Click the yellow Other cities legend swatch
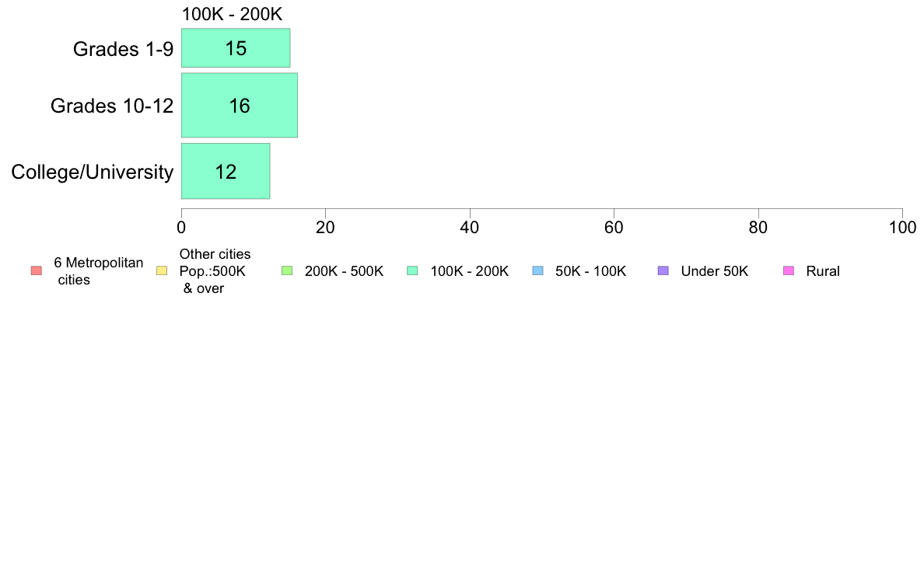924x572 pixels. 162,271
